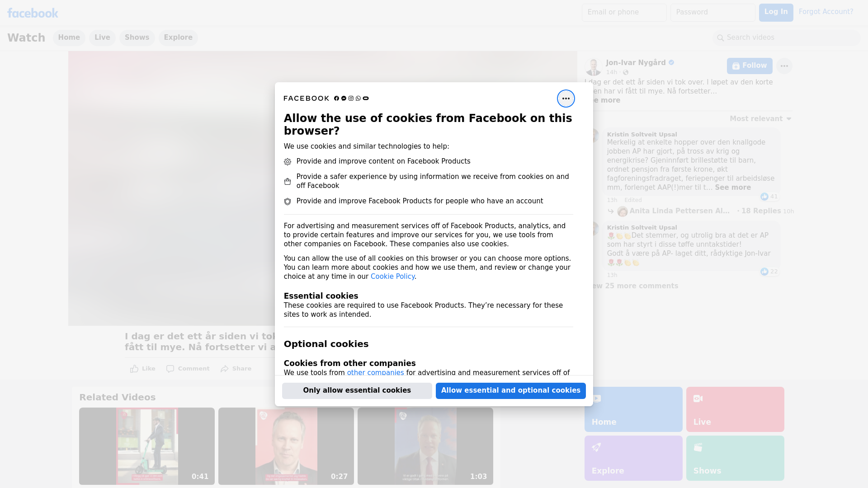Click the public globe icon next to 14h
Viewport: 868px width, 488px height.
(626, 72)
